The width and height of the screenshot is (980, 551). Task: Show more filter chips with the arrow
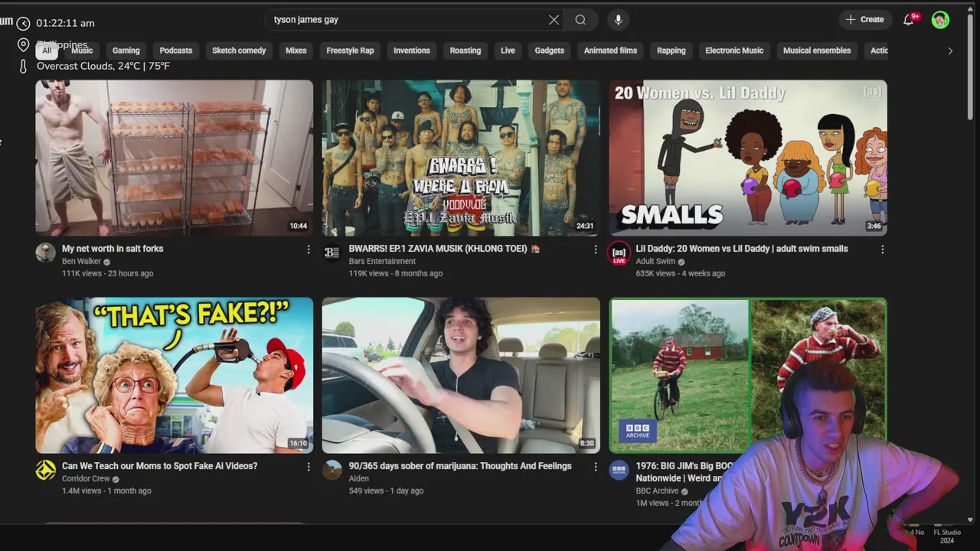click(950, 51)
